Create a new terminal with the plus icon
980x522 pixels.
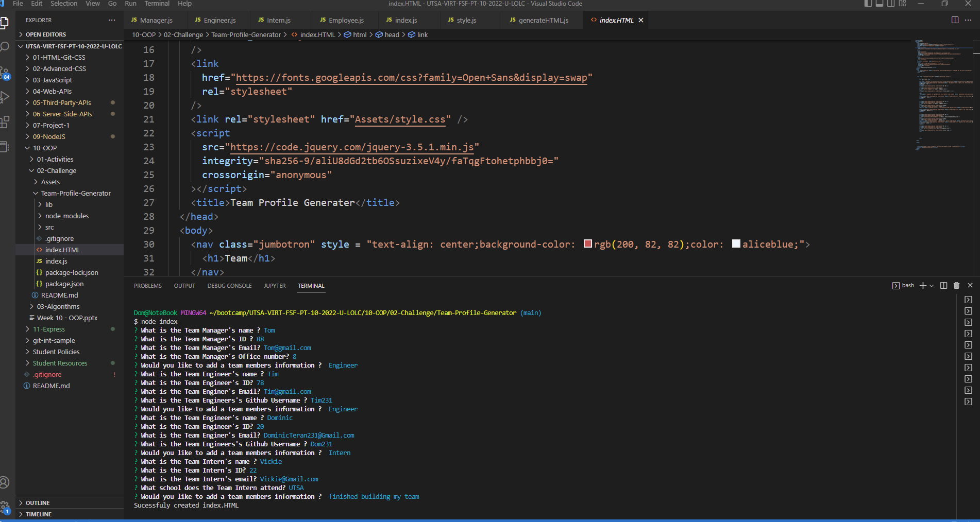(923, 285)
